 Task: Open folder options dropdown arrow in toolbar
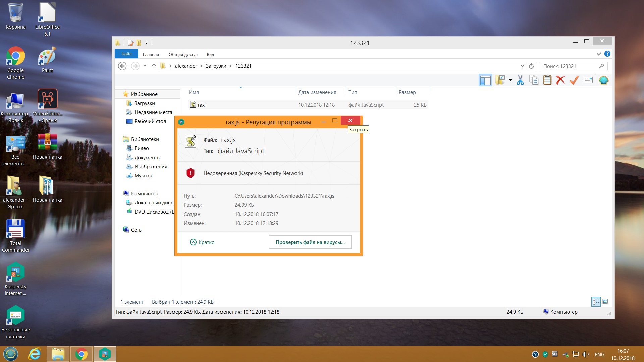(x=511, y=80)
